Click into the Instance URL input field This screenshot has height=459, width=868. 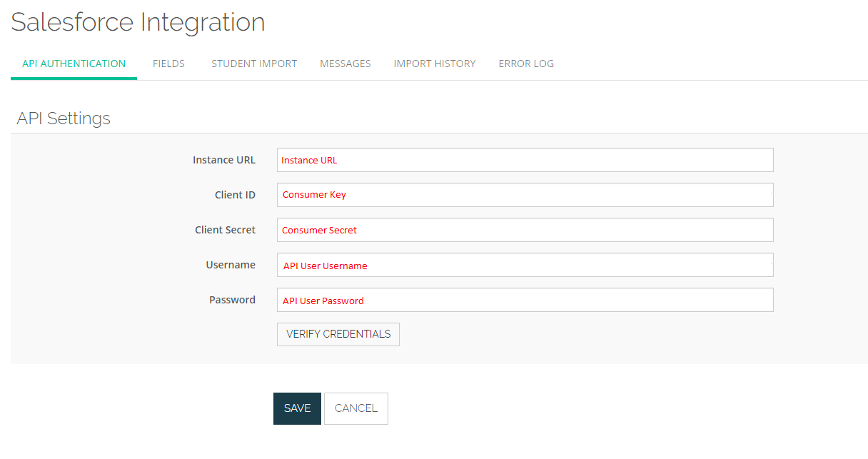point(525,160)
